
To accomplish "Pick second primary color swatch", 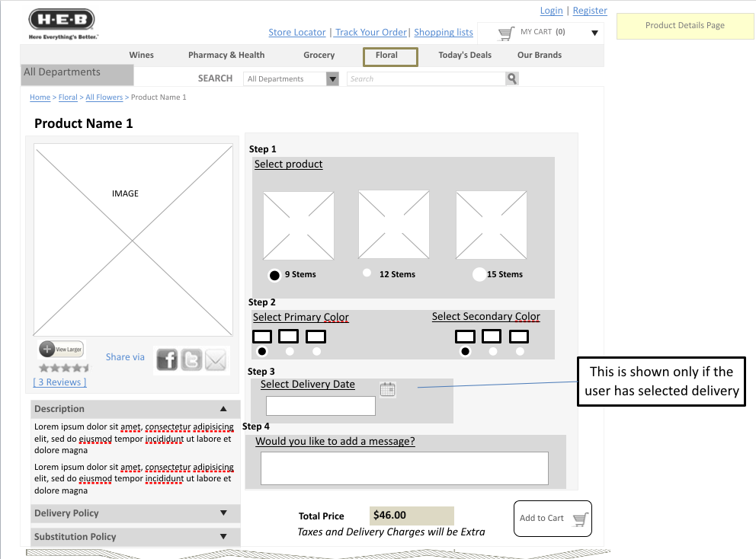I will coord(288,337).
